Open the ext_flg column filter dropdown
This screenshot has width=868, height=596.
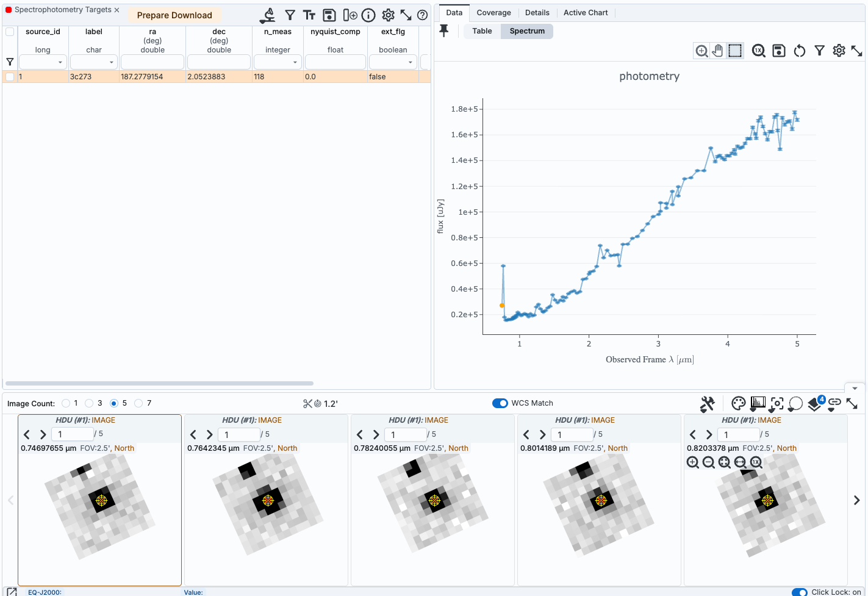tap(410, 62)
